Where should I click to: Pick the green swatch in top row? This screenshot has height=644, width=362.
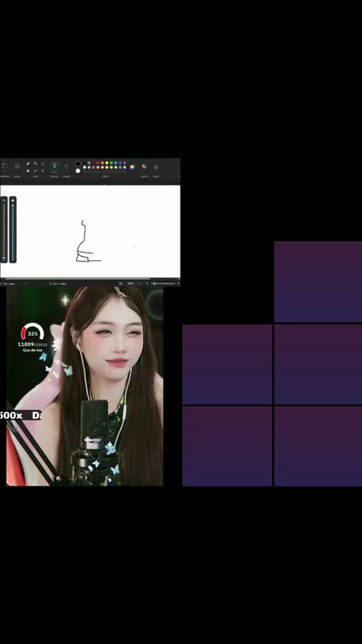coord(111,162)
